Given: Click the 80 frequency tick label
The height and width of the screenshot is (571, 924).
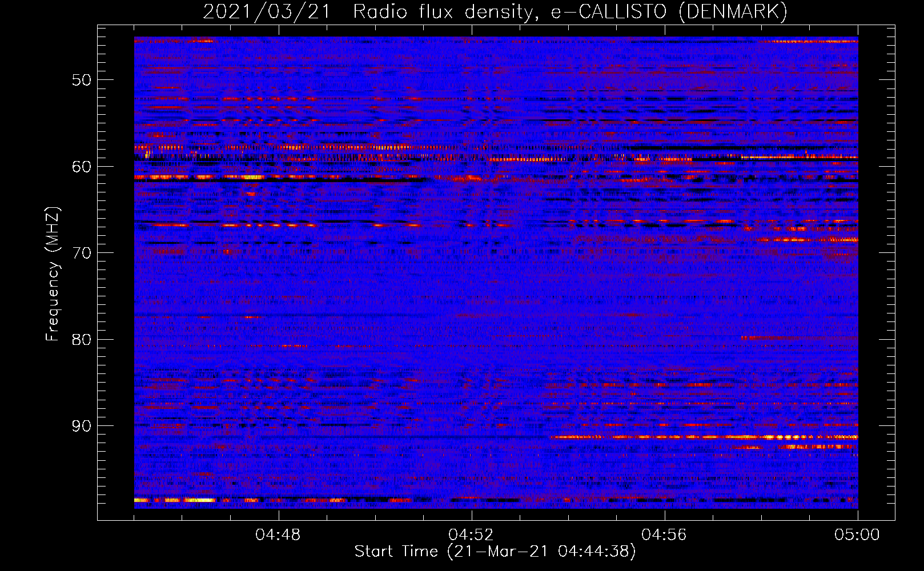Looking at the screenshot, I should point(82,340).
